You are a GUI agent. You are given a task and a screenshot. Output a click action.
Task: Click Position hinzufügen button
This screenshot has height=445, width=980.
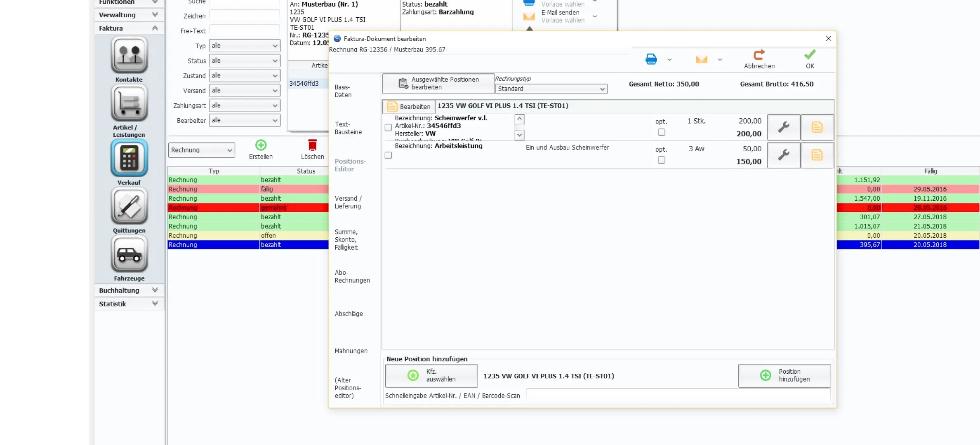tap(784, 375)
